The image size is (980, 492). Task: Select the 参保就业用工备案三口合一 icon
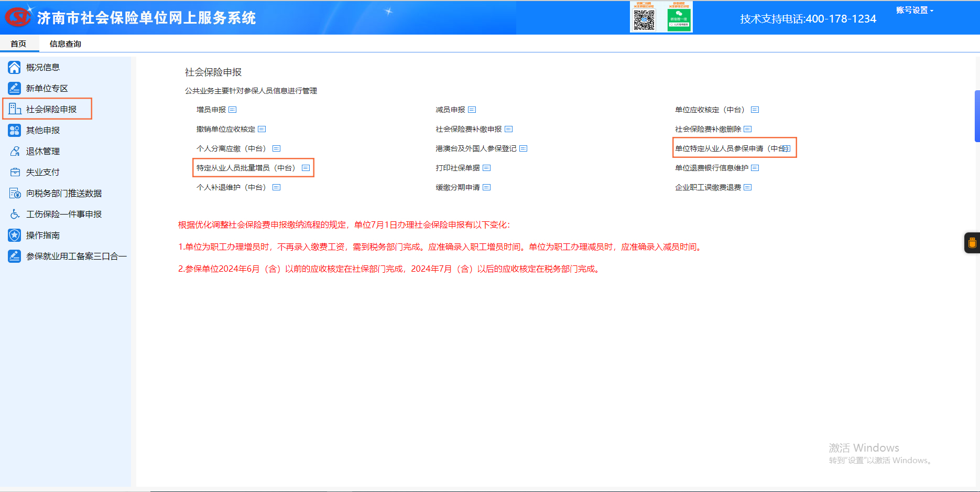coord(14,256)
